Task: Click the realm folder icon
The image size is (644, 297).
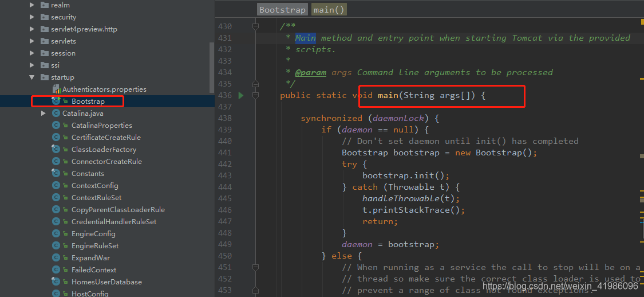Action: [x=44, y=5]
